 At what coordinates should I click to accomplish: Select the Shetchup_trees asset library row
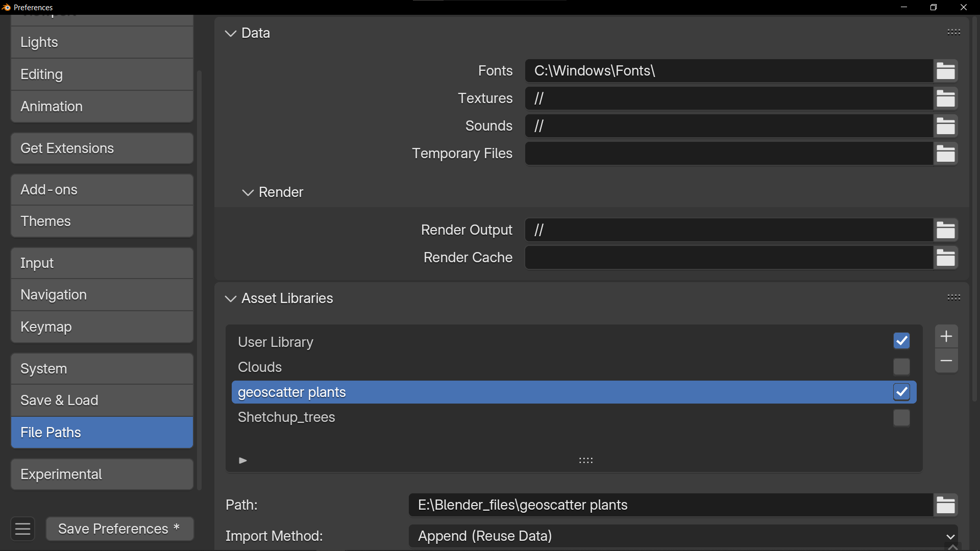574,417
